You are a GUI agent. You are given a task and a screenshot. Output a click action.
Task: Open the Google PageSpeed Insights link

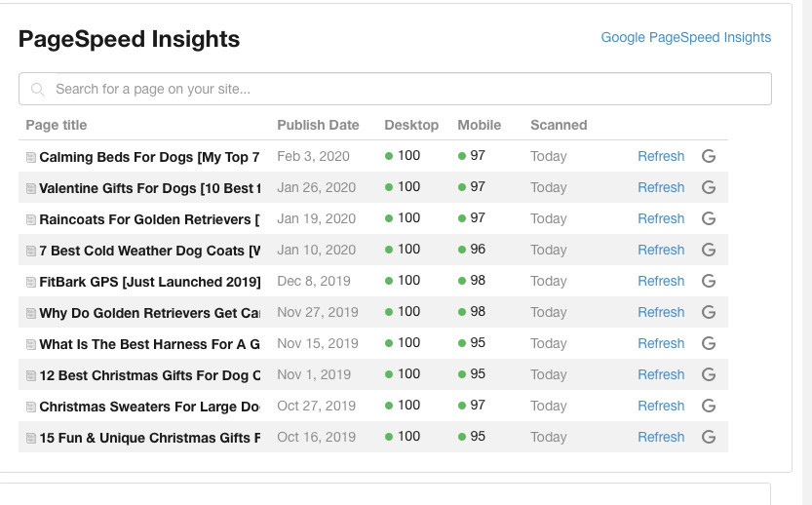[685, 37]
